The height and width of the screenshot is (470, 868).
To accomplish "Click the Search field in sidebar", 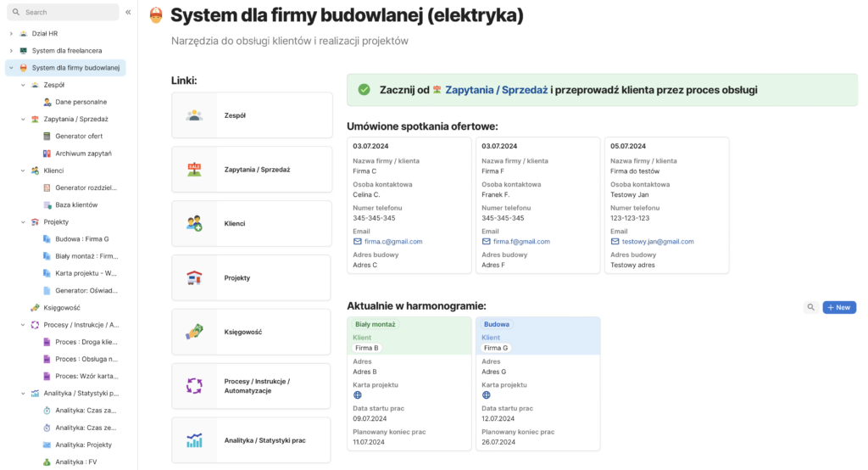I will pos(63,12).
